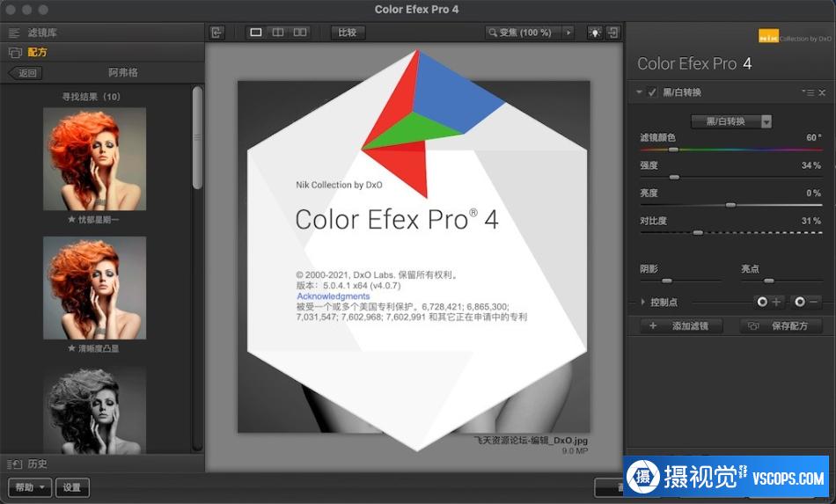Expand the 控制点 control points section
This screenshot has height=504, width=836.
pyautogui.click(x=643, y=302)
